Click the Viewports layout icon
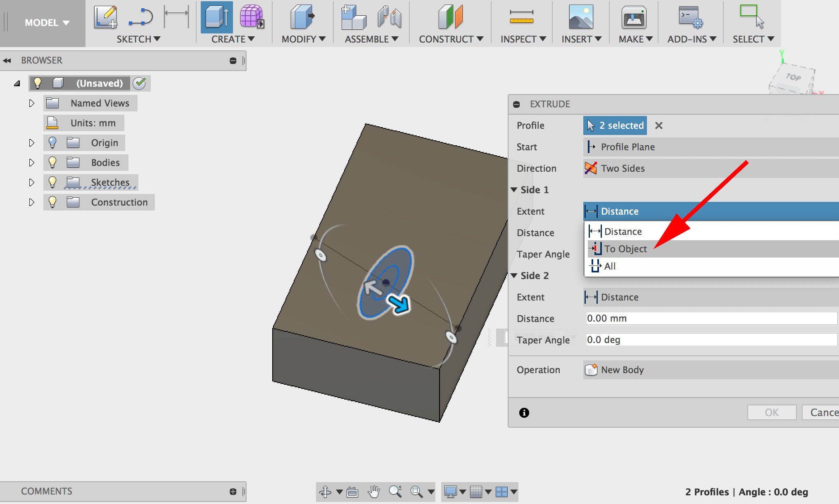839x504 pixels. (501, 492)
